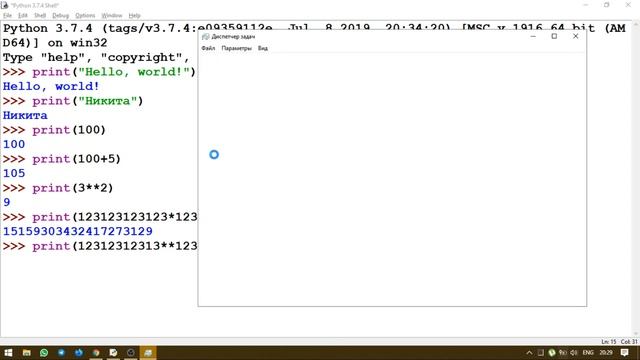Viewport: 640px width, 360px height.
Task: Click the Диспетчер задач title bar icon
Action: pos(206,37)
